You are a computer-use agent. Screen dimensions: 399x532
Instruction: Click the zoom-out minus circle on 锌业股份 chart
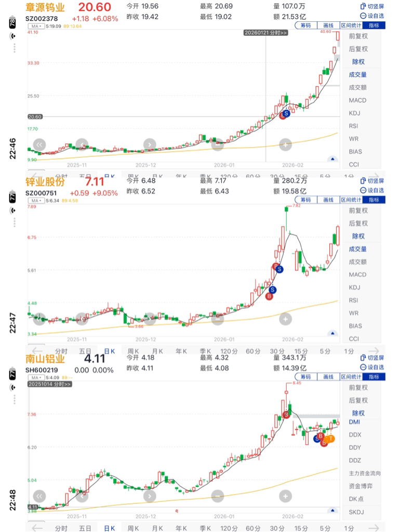pyautogui.click(x=218, y=319)
